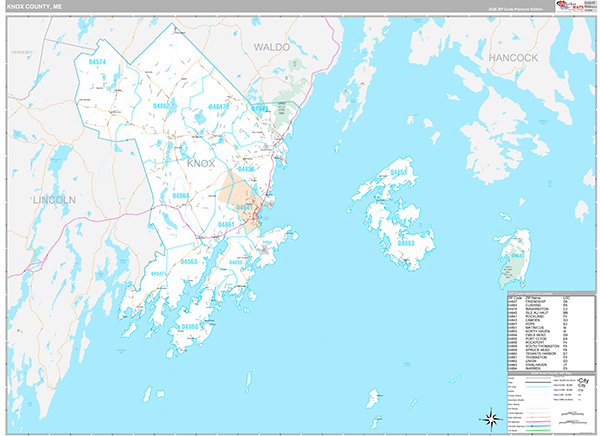Select ZIP code 04645 on Isle au Haut
This screenshot has height=436, width=600.
point(517,255)
